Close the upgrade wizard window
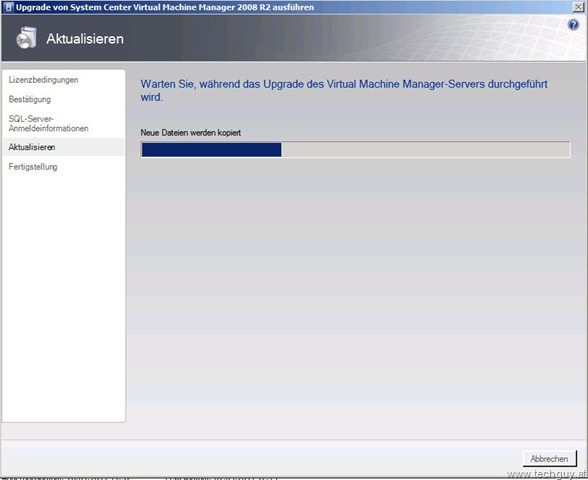Screen dimensions: 588x480 (x=578, y=7)
